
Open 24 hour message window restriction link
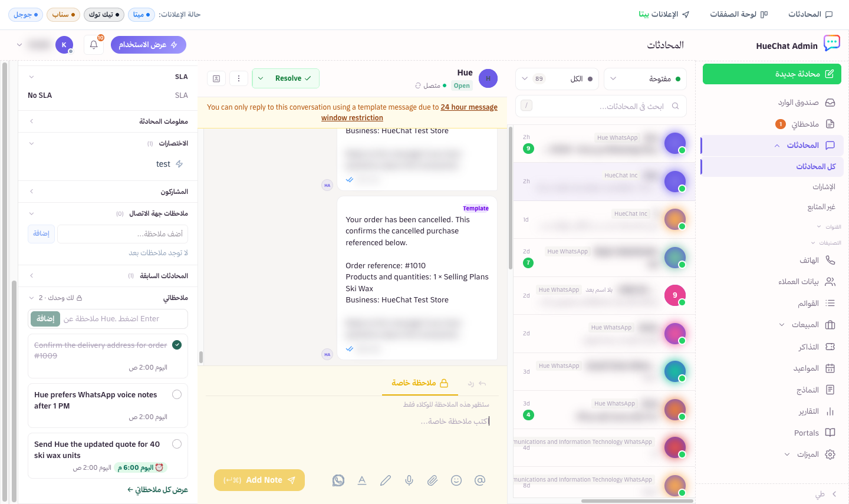pos(410,113)
